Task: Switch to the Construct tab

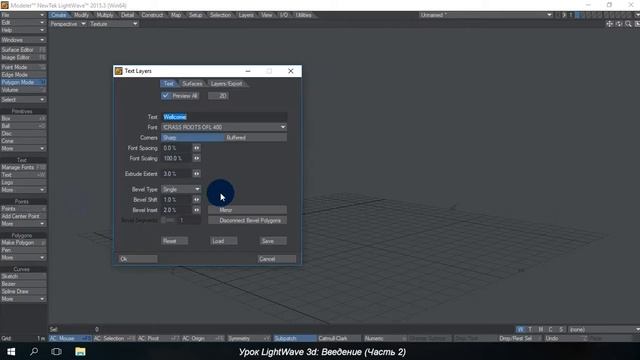Action: (x=152, y=15)
